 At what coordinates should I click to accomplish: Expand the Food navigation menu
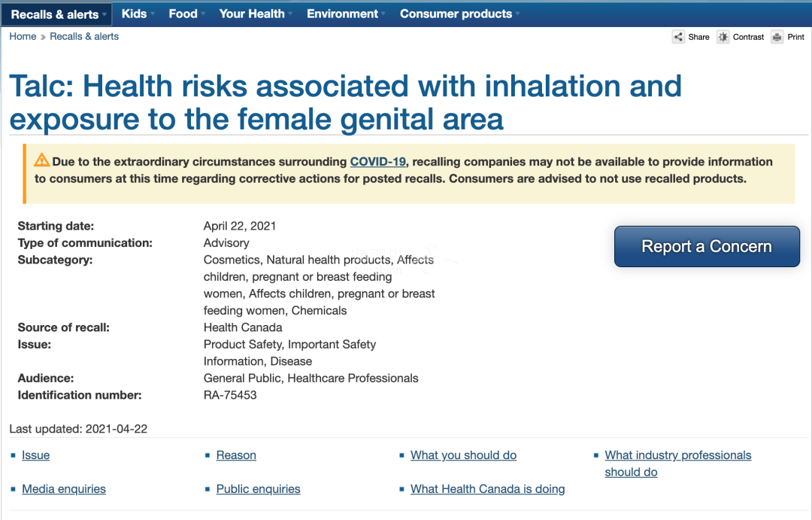pyautogui.click(x=186, y=14)
